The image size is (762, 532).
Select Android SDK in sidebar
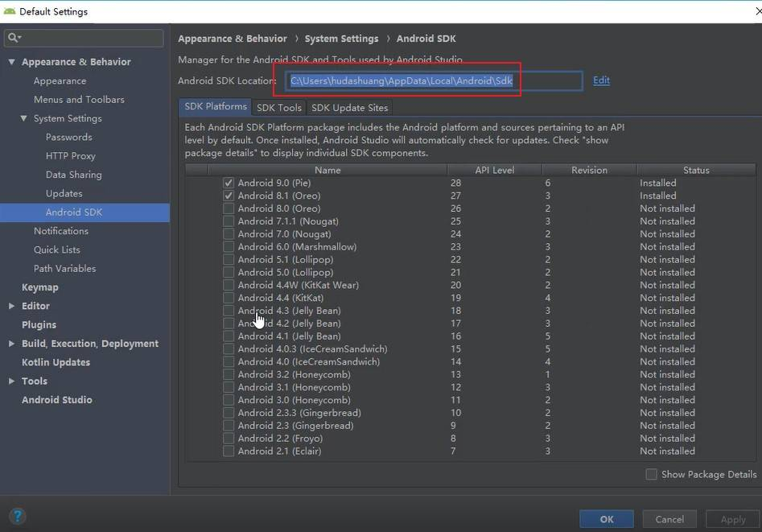[x=85, y=212]
